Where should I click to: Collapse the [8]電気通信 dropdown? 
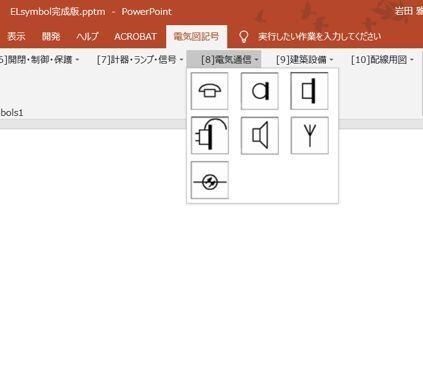point(224,60)
